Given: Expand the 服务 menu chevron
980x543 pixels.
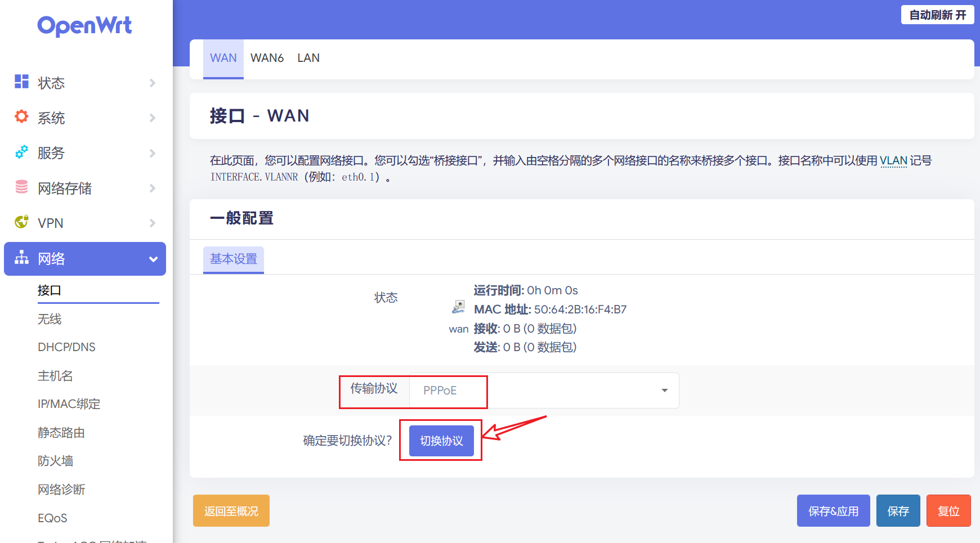Looking at the screenshot, I should pos(153,153).
